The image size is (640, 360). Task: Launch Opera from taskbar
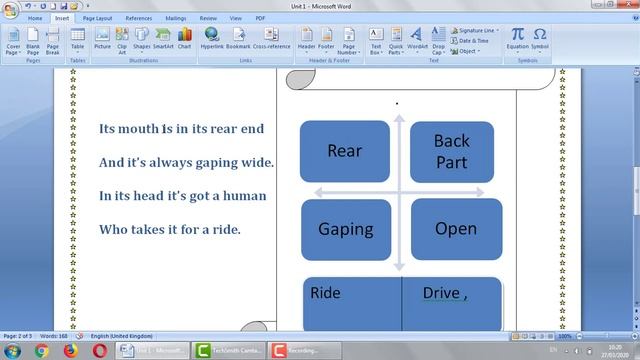(100, 351)
